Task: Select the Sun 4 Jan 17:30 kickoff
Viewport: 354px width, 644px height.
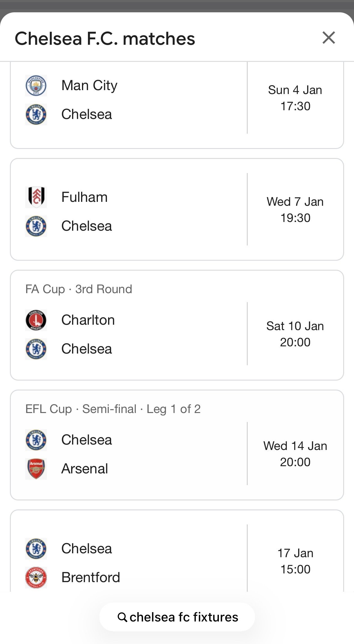Action: 295,98
